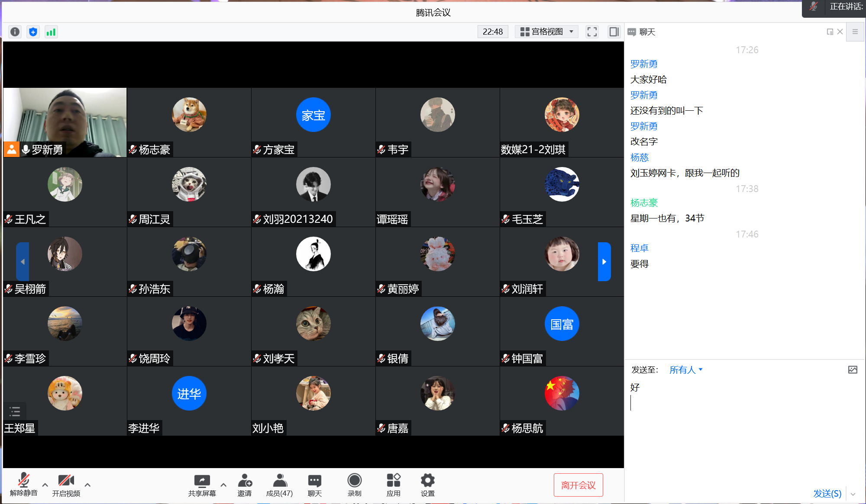Open the Share Screen (共享屏幕) tool
Screen dimensions: 866x504
point(202,485)
